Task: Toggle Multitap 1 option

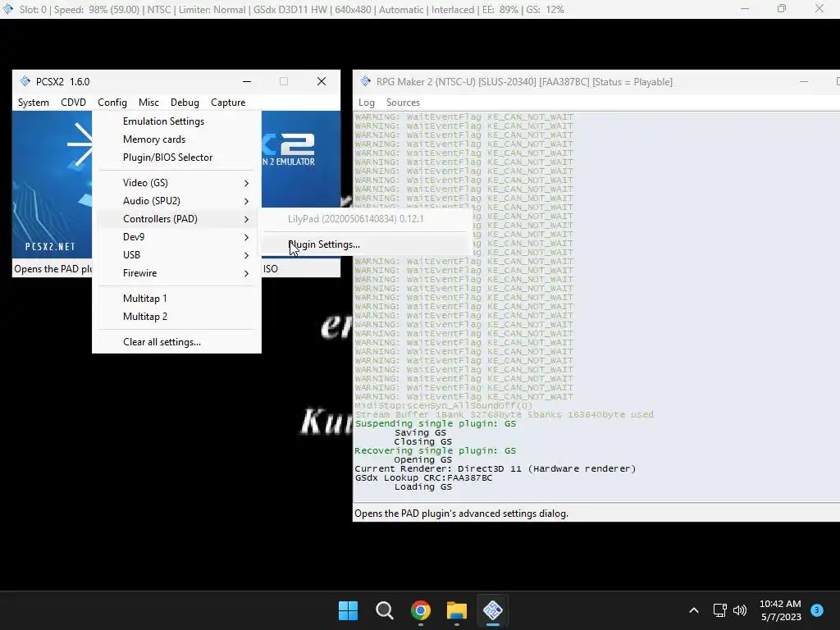Action: tap(177, 299)
